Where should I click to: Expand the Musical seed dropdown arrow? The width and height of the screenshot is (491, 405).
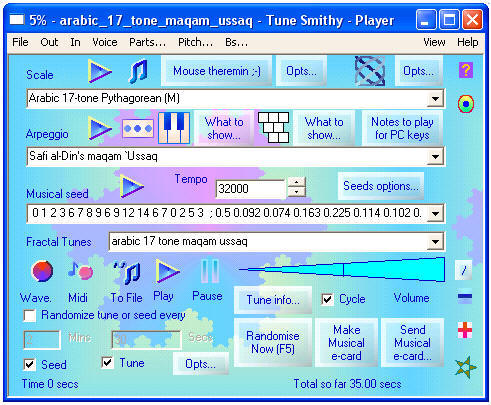(x=435, y=213)
